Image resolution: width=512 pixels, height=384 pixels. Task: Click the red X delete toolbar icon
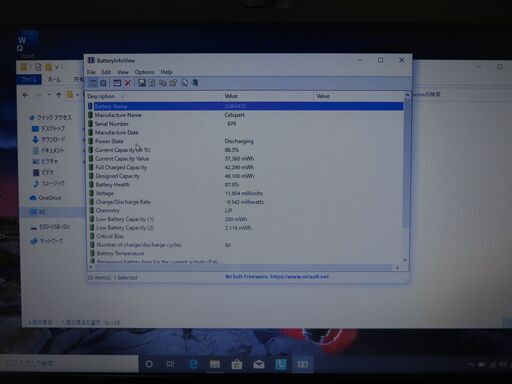pyautogui.click(x=128, y=83)
